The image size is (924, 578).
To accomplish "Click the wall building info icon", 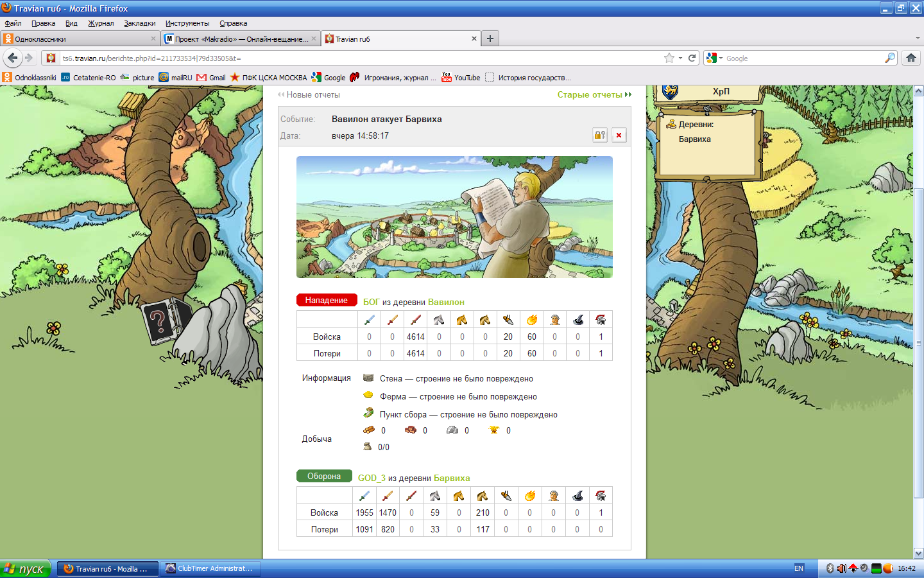I will click(x=368, y=378).
